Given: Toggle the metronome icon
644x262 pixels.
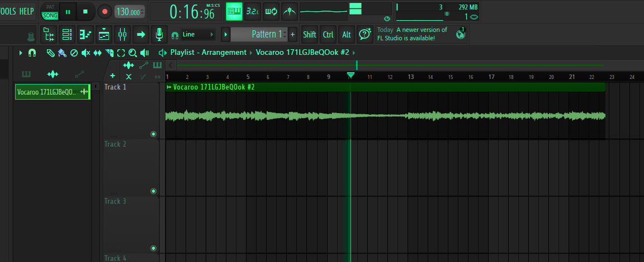Looking at the screenshot, I should coord(290,11).
